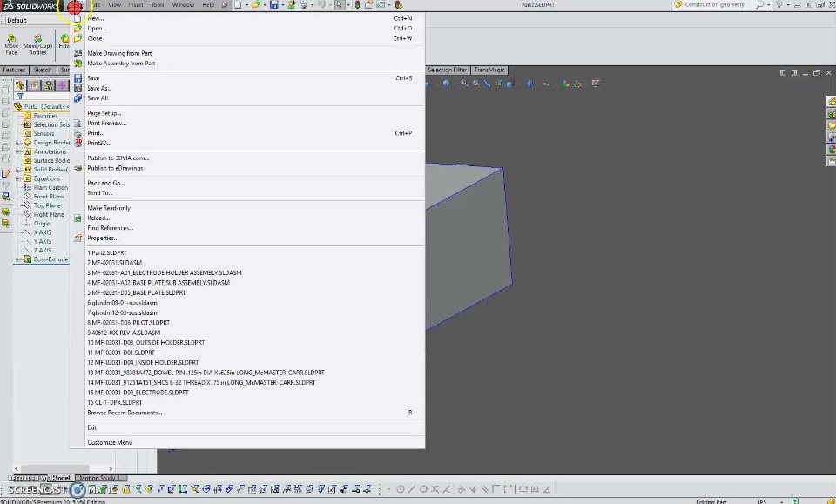Viewport: 836px width, 504px height.
Task: Select the Move/Copy Bodies tool
Action: point(37,44)
